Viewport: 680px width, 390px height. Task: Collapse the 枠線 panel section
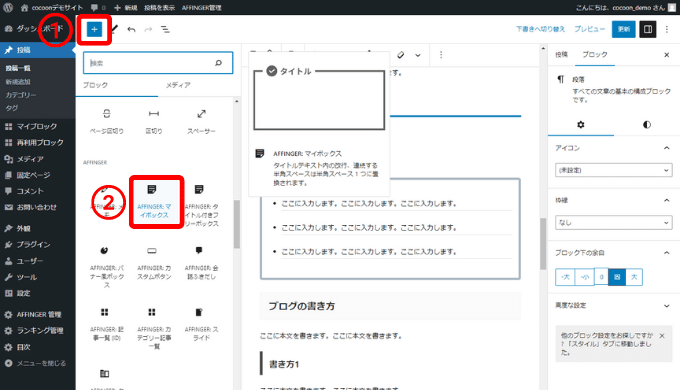click(667, 200)
